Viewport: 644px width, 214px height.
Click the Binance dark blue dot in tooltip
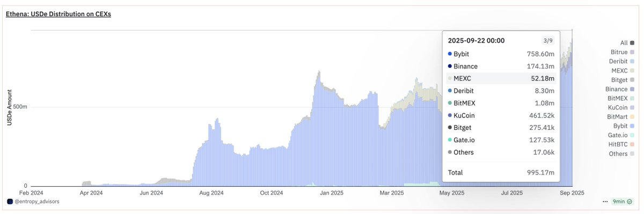coord(450,67)
